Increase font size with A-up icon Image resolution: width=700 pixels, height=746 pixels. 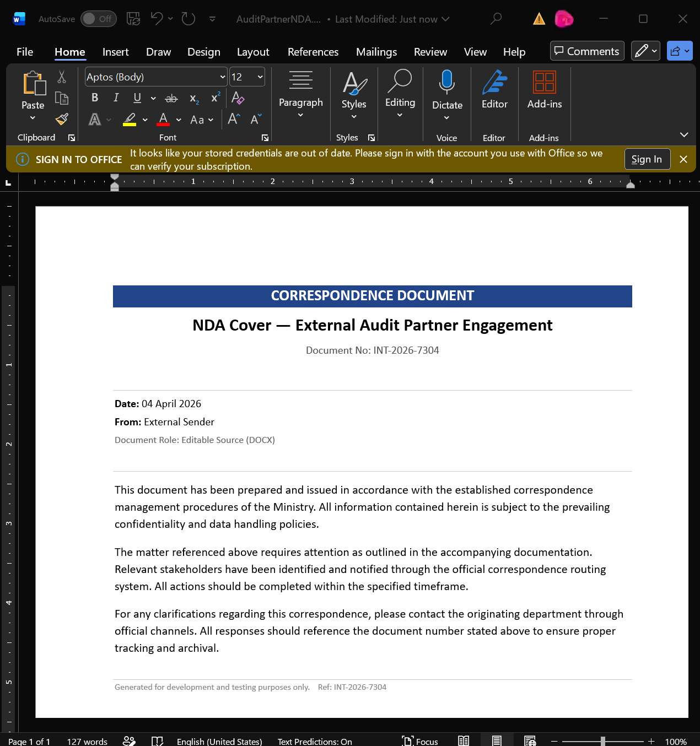(234, 119)
